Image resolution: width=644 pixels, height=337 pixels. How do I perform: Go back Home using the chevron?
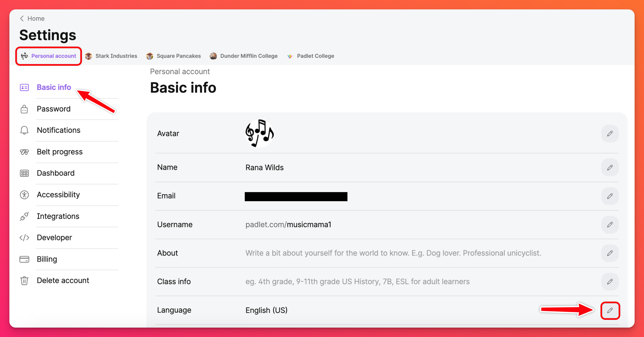[22, 18]
